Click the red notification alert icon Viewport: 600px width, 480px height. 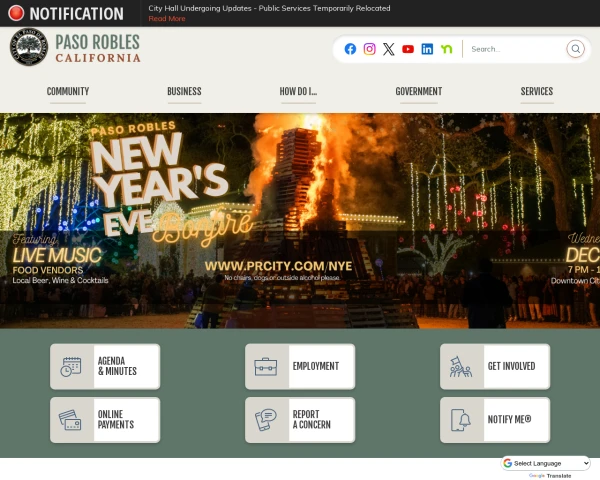16,14
